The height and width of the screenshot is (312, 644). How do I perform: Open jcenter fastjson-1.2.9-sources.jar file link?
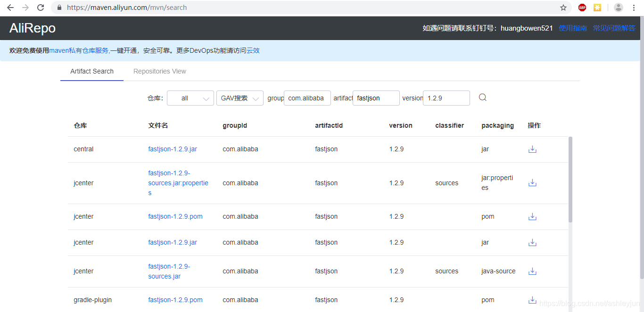click(x=169, y=271)
